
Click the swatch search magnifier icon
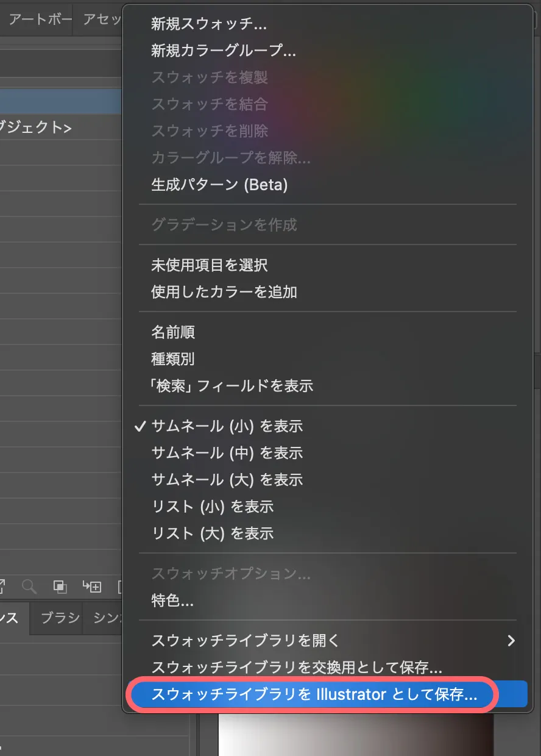pos(28,587)
